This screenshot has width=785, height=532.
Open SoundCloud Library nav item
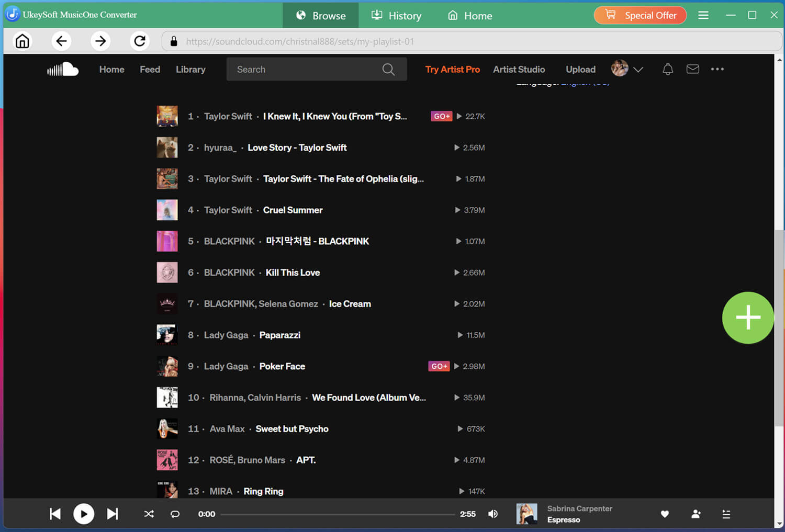pyautogui.click(x=190, y=69)
